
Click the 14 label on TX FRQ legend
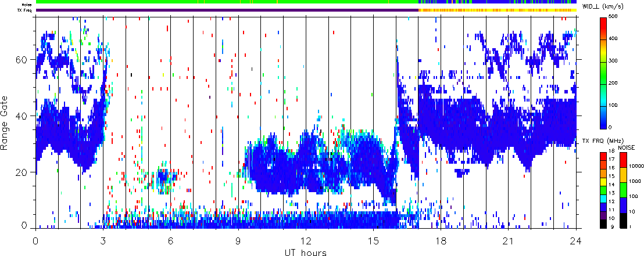[612, 185]
